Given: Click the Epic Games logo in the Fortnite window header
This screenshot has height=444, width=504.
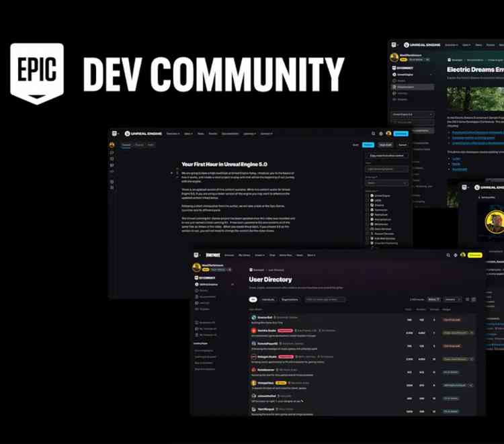Looking at the screenshot, I should [196, 255].
